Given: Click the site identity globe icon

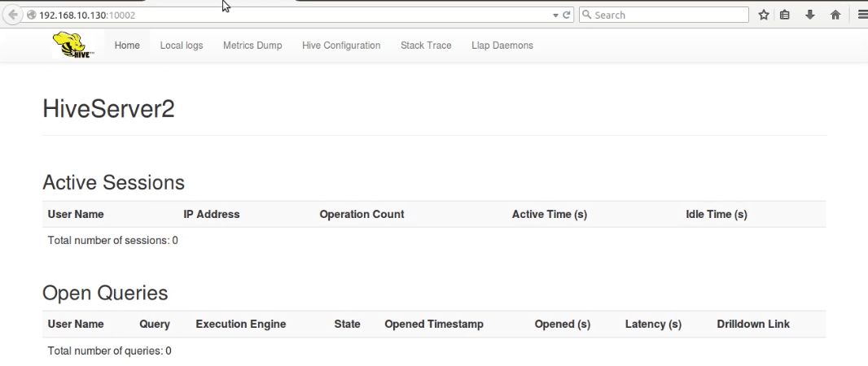Looking at the screenshot, I should tap(31, 15).
